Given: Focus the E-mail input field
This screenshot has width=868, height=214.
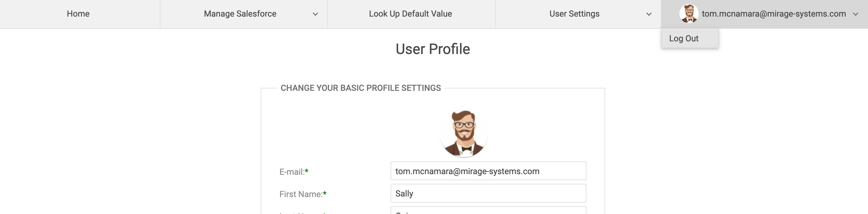Looking at the screenshot, I should (488, 171).
